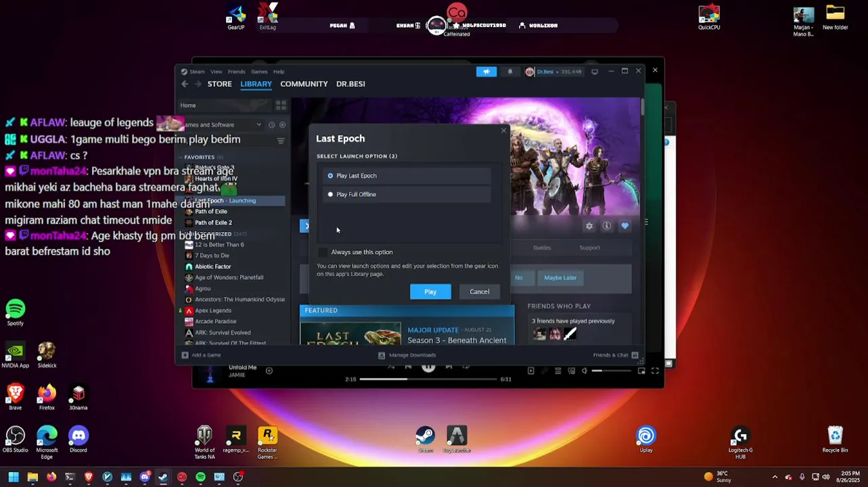The image size is (868, 487).
Task: Open the Support tab on game page
Action: pyautogui.click(x=589, y=248)
